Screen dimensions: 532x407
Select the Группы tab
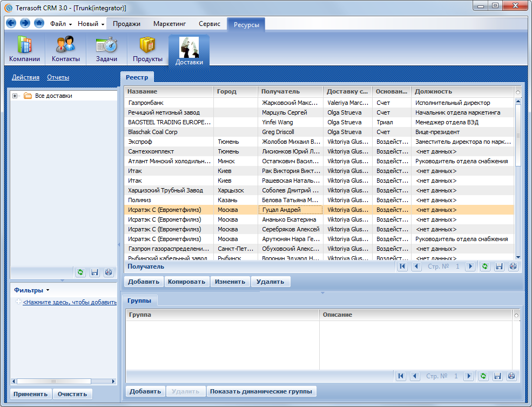point(139,301)
